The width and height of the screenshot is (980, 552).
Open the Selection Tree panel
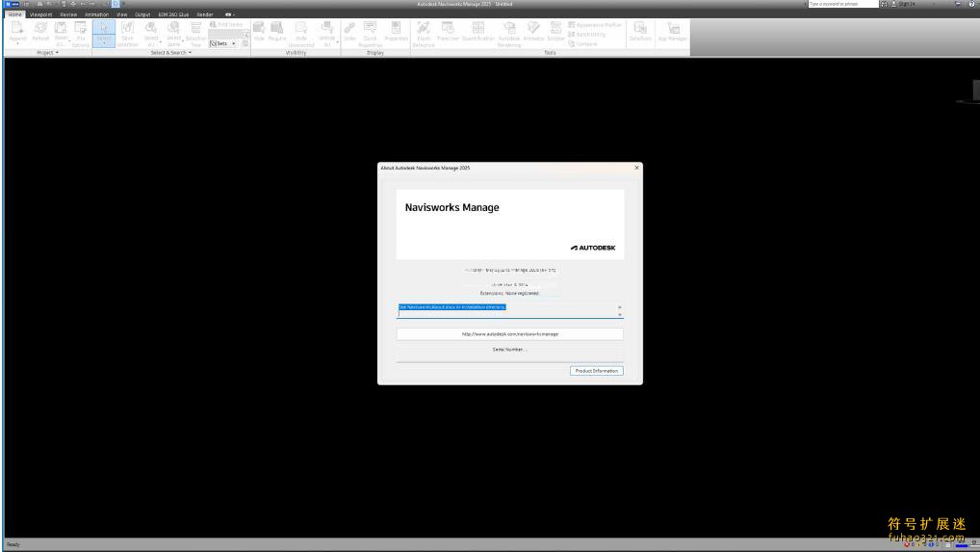195,33
